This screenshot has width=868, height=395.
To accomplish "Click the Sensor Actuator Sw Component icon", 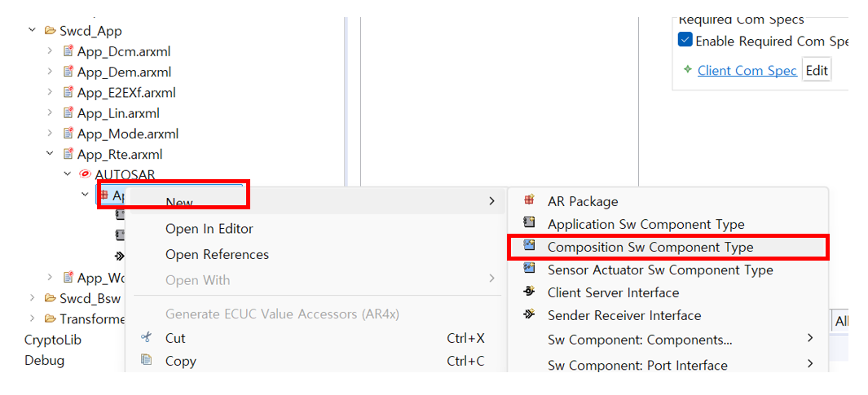I will point(529,269).
